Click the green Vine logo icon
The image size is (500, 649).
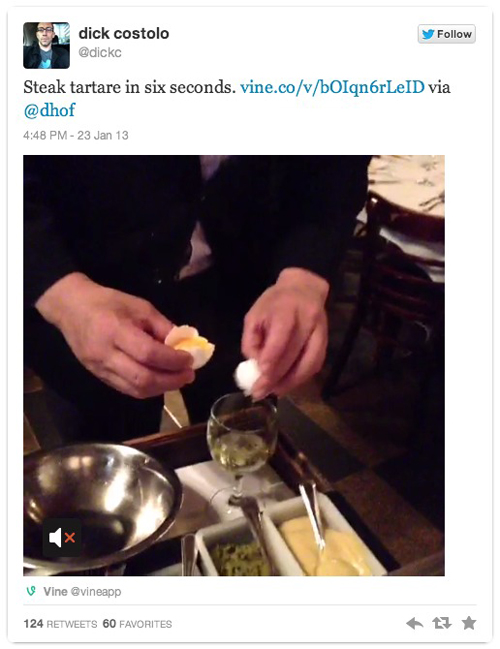tap(31, 591)
